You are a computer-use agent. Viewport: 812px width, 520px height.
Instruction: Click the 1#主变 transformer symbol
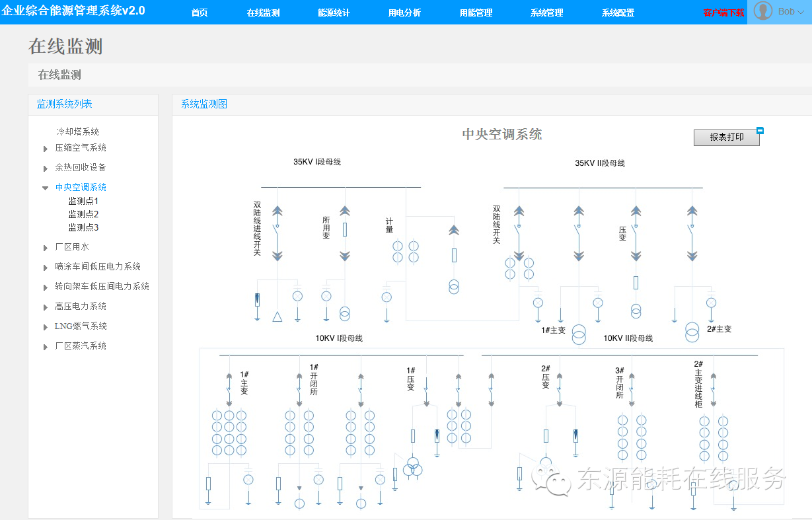click(x=579, y=334)
